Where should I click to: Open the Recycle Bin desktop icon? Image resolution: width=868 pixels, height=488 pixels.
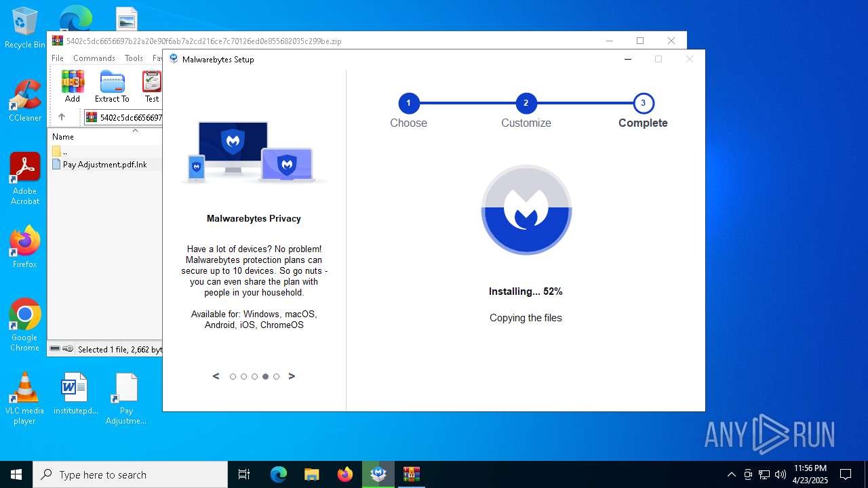25,28
